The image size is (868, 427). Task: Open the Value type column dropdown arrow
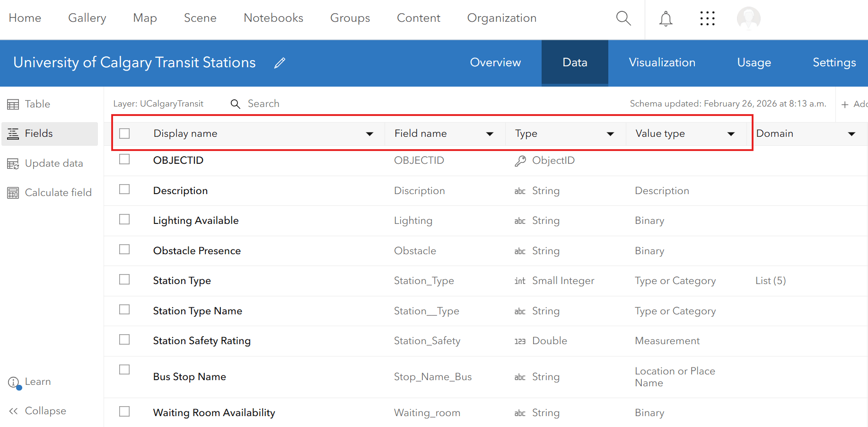pos(731,134)
